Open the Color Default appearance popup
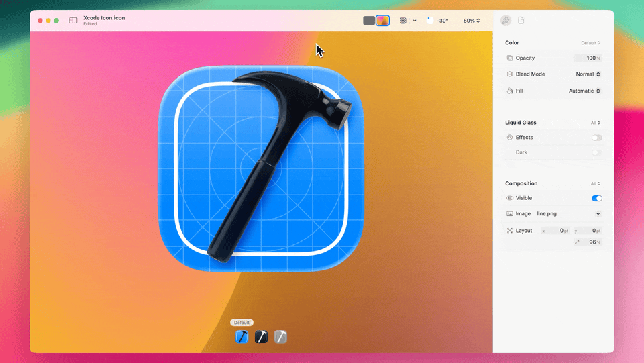This screenshot has height=363, width=644. coord(590,43)
